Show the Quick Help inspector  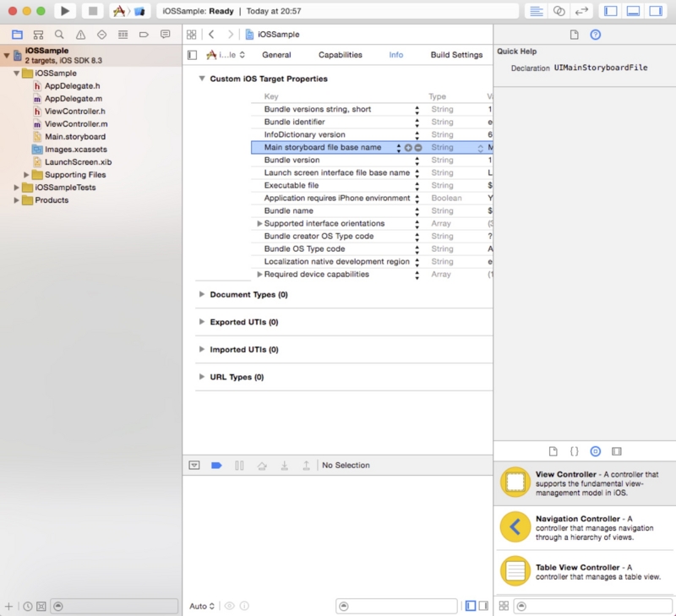[596, 35]
